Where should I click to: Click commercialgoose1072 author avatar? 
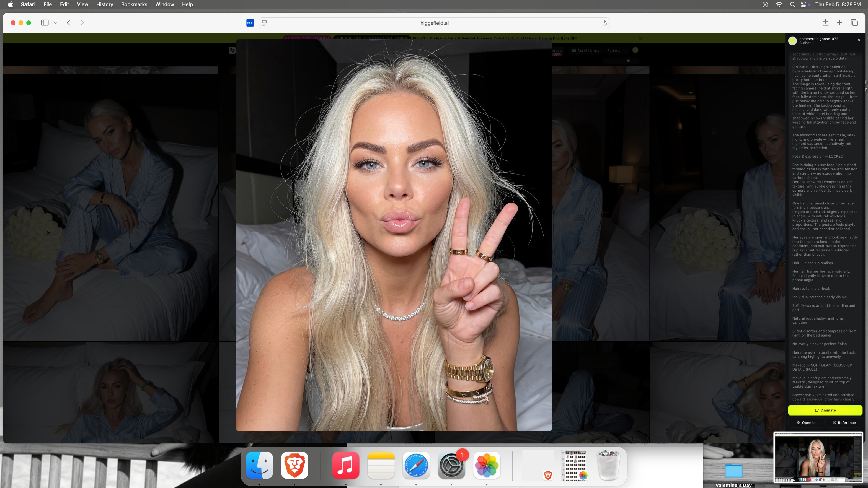[792, 41]
